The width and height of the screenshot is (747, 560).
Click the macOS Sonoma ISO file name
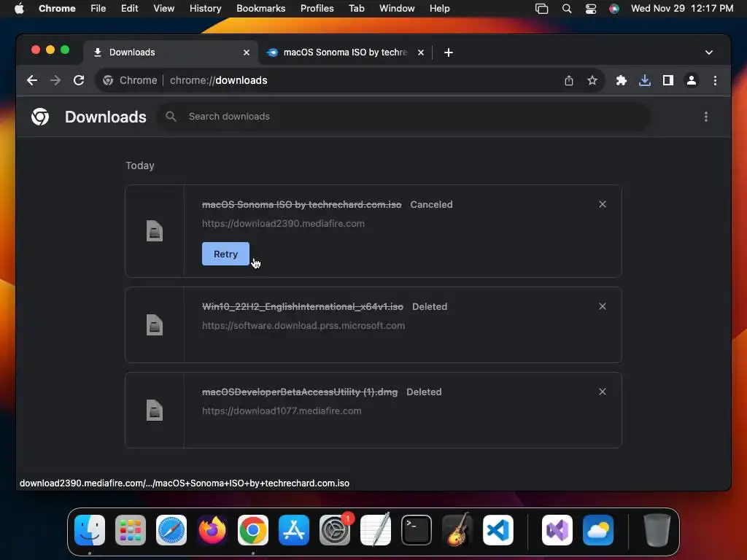coord(301,205)
